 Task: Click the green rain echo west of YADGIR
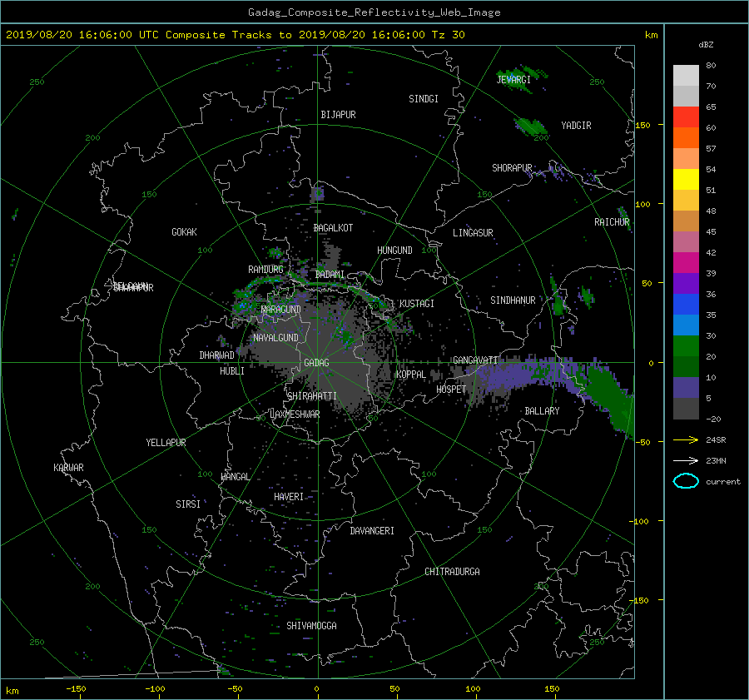point(530,127)
